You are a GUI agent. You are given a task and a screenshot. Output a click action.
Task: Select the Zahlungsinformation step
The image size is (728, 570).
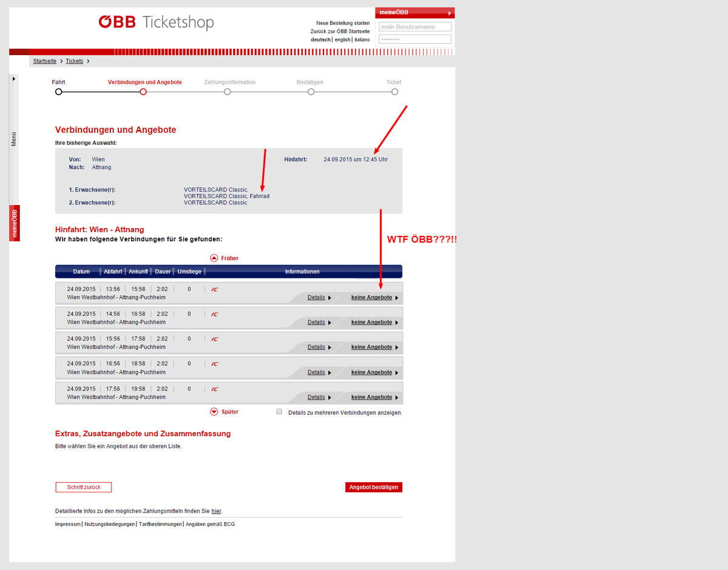227,92
